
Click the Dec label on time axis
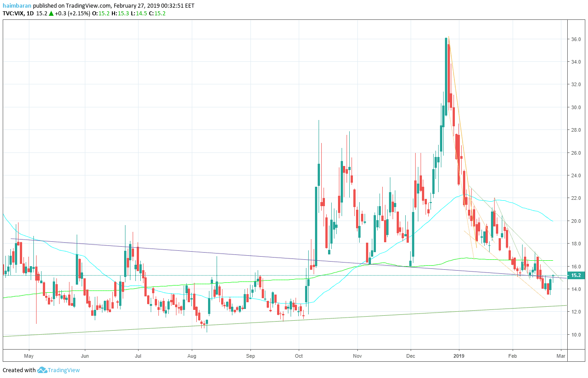(411, 355)
